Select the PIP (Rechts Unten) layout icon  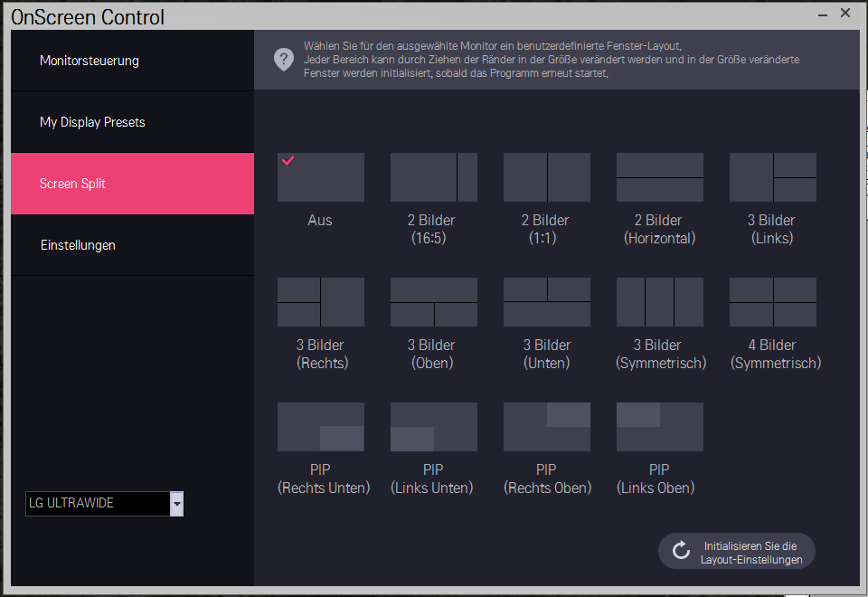pyautogui.click(x=320, y=427)
